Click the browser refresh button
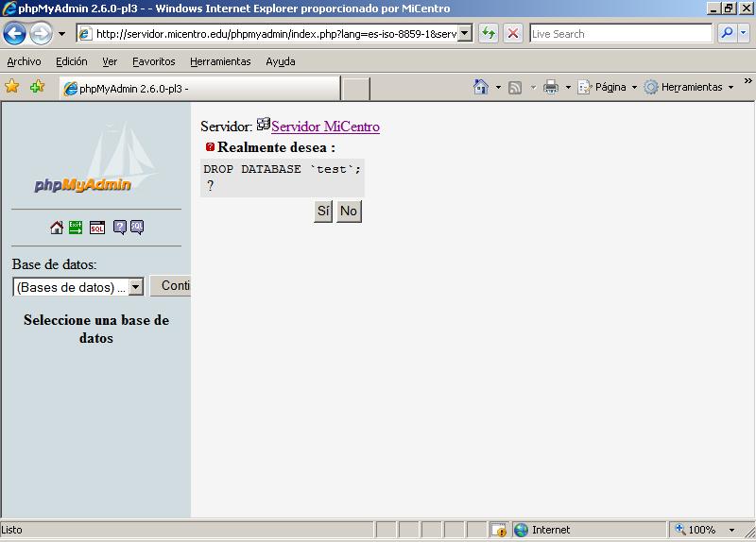Screen dimensions: 756x542 (x=489, y=33)
